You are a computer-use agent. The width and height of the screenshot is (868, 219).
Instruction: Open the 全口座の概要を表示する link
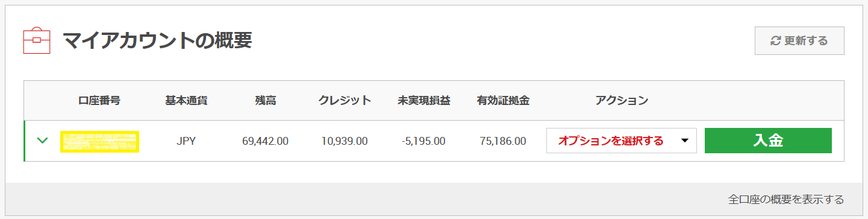pyautogui.click(x=785, y=199)
